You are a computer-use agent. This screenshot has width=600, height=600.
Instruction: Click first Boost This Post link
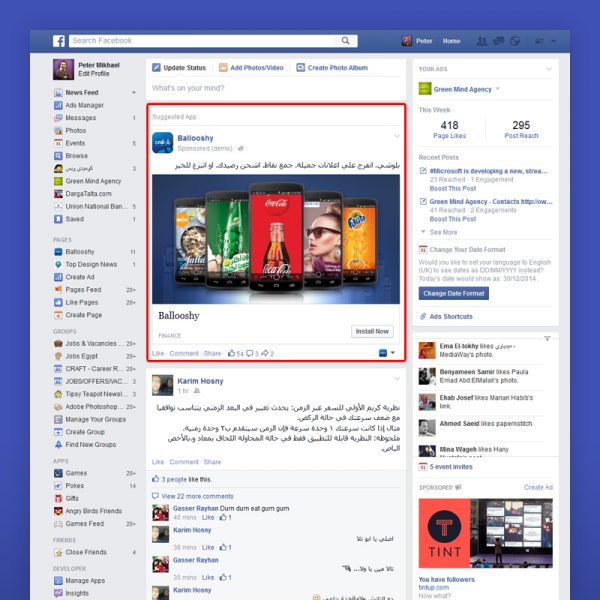[x=453, y=189]
